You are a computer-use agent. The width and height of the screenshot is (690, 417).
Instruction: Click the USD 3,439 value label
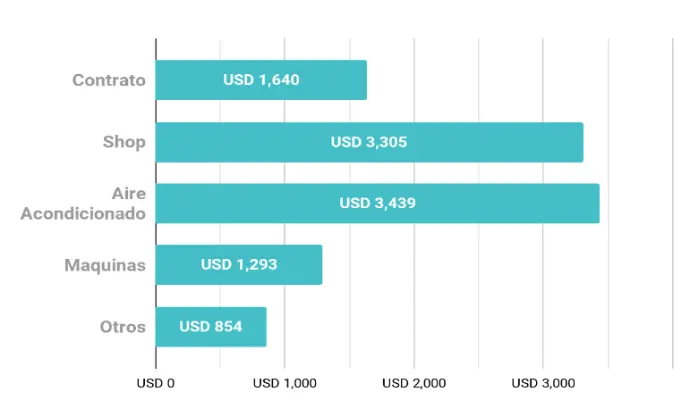click(378, 203)
